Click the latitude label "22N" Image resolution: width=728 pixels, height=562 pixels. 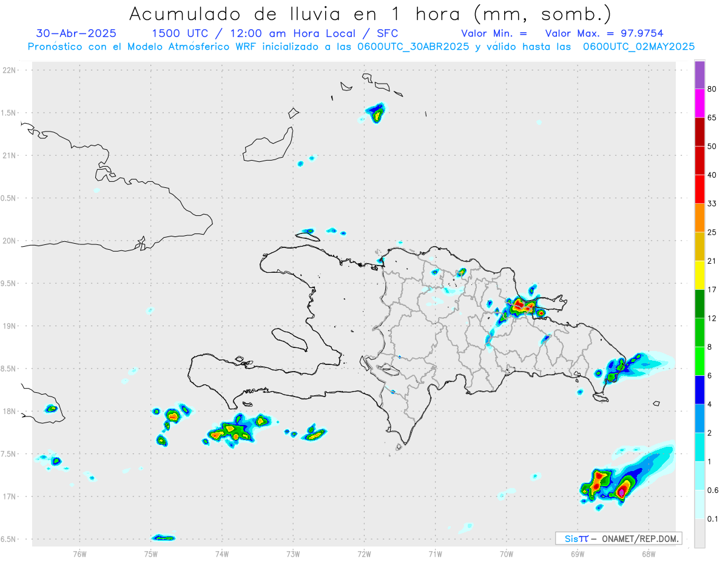(10, 70)
